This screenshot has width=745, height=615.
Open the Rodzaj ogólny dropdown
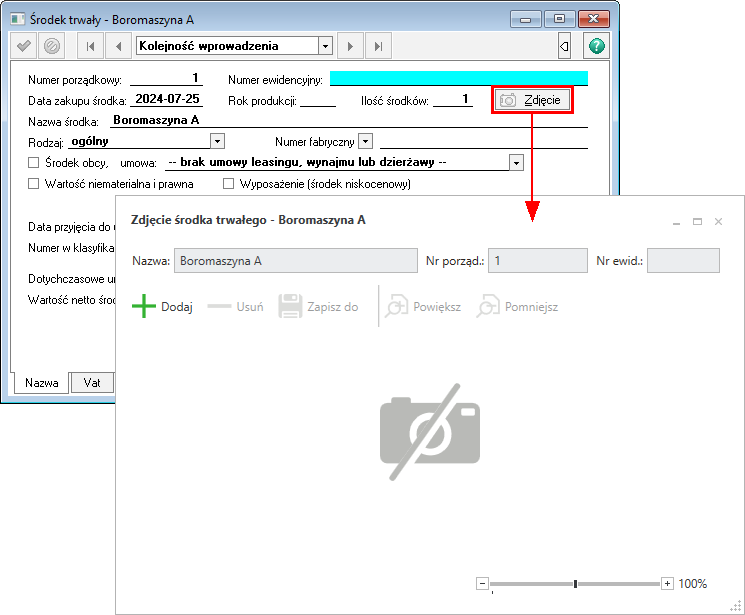[x=217, y=142]
